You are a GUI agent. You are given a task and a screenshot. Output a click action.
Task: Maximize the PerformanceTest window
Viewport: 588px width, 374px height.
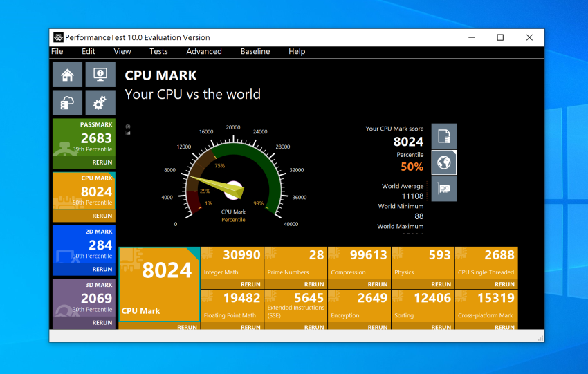500,37
